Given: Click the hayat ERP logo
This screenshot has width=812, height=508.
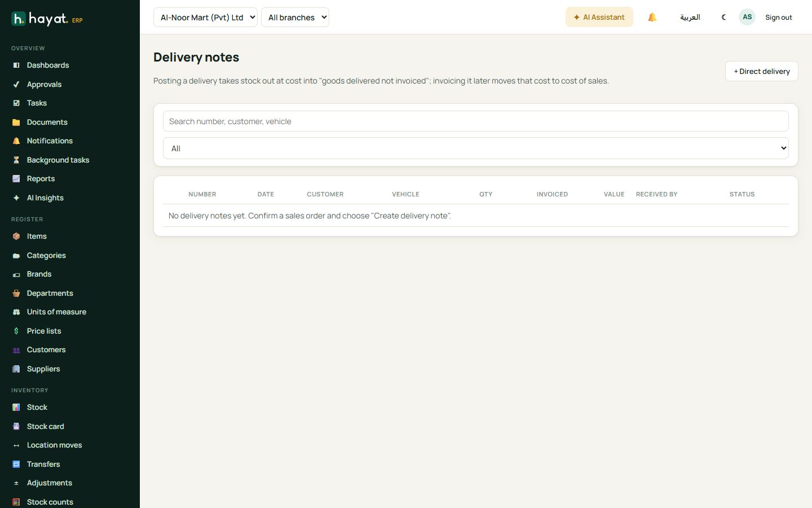Looking at the screenshot, I should pyautogui.click(x=47, y=19).
